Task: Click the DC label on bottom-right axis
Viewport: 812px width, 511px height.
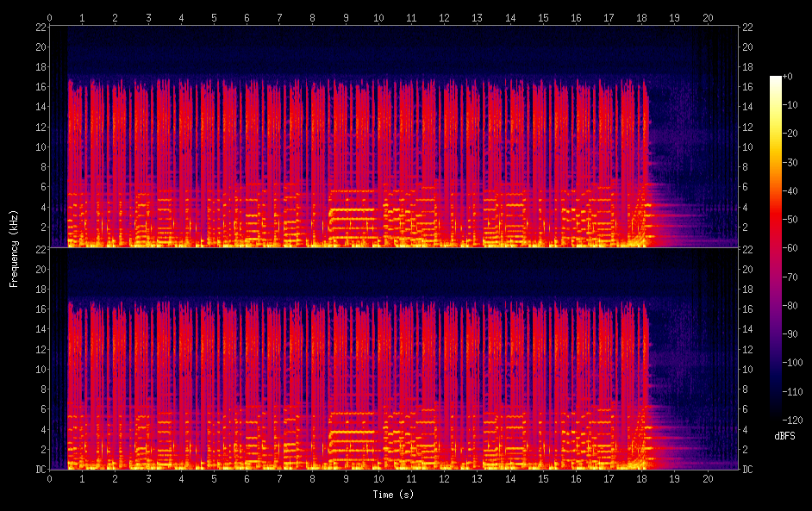Action: coord(748,470)
